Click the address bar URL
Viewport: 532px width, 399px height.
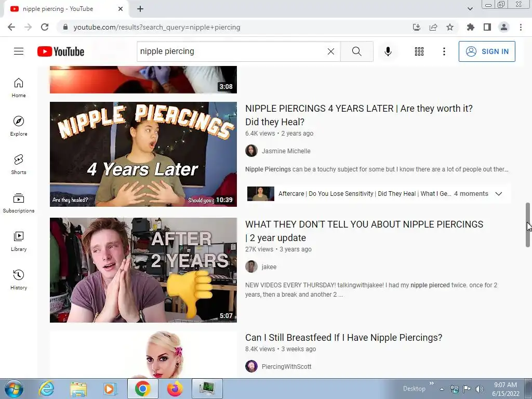157,27
